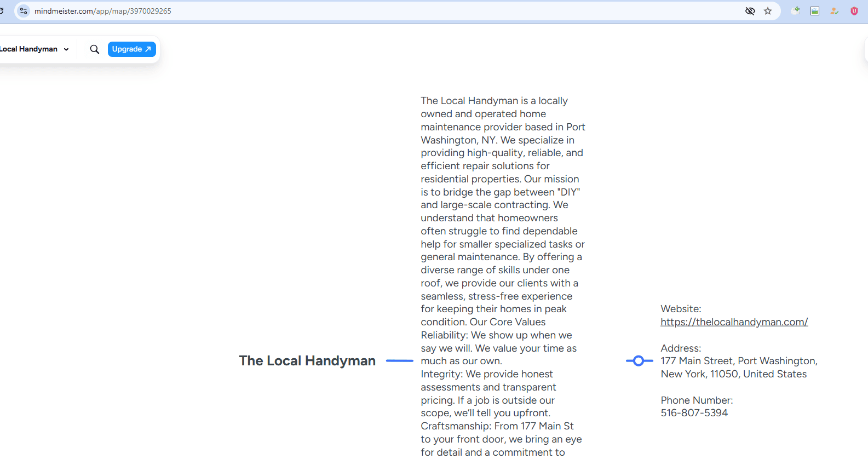
Task: Open the landscape picture extension icon
Action: tap(815, 11)
